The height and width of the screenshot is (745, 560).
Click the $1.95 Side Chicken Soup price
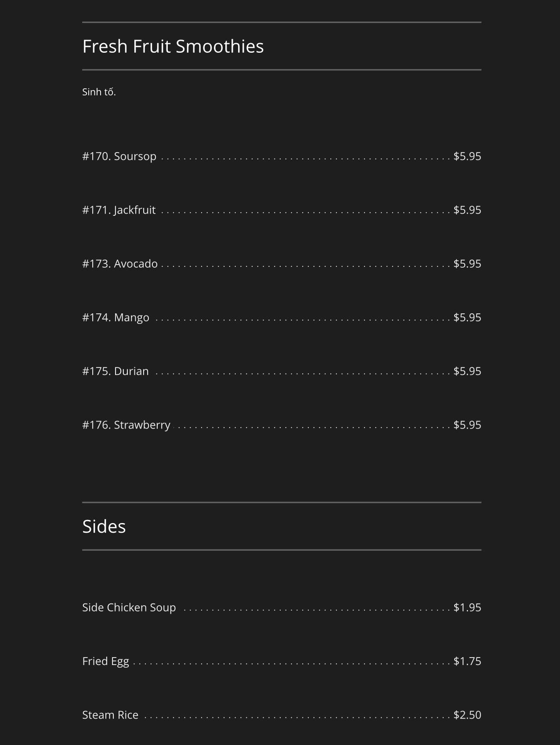click(x=467, y=607)
